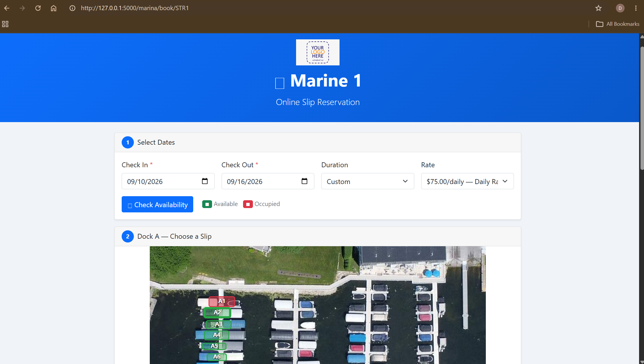Reload the current page
This screenshot has height=364, width=644.
[x=38, y=8]
